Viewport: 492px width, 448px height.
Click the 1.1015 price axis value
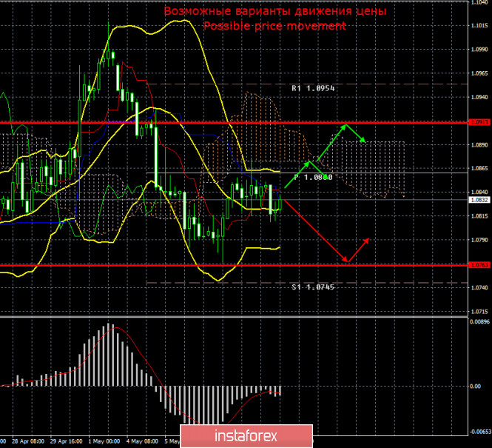pos(479,25)
